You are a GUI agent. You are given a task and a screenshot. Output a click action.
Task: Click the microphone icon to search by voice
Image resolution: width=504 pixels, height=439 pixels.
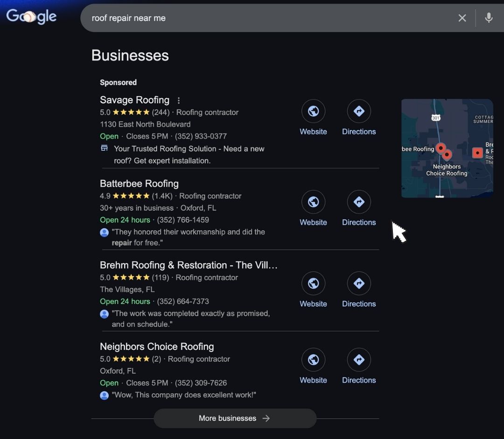pyautogui.click(x=488, y=18)
